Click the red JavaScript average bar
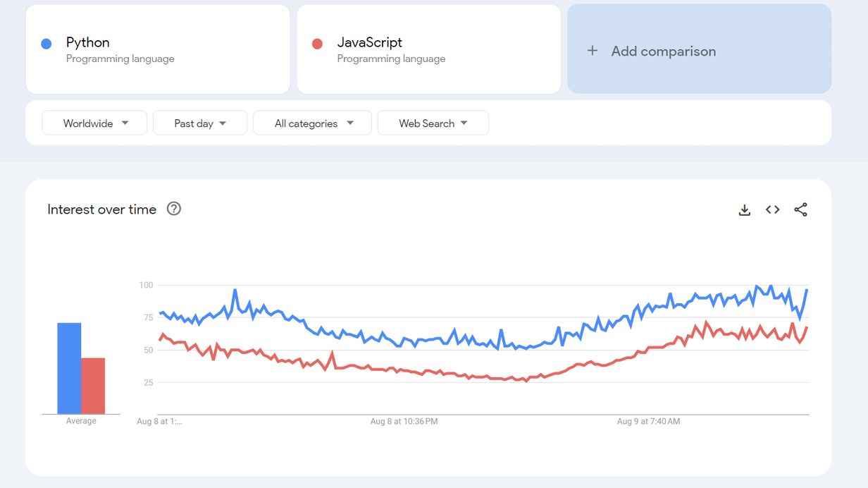868x488 pixels. point(93,386)
